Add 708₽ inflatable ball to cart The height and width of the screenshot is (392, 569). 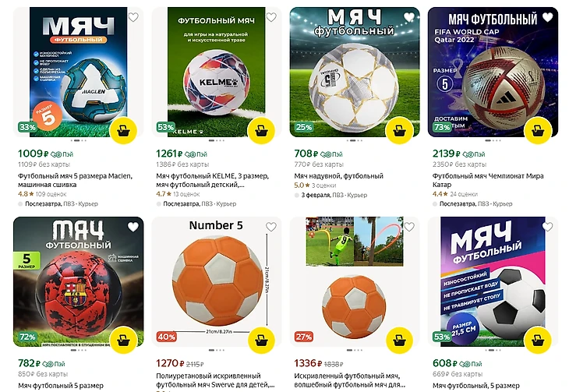pos(399,131)
